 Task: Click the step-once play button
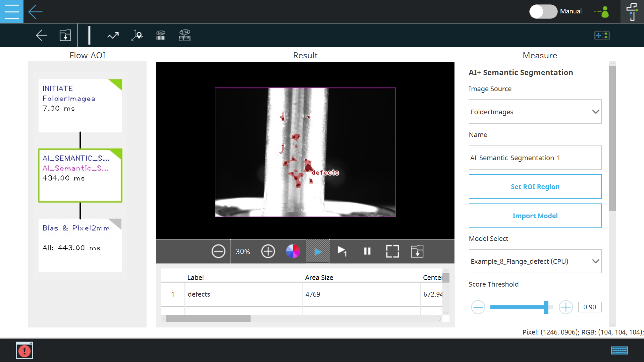(x=342, y=251)
